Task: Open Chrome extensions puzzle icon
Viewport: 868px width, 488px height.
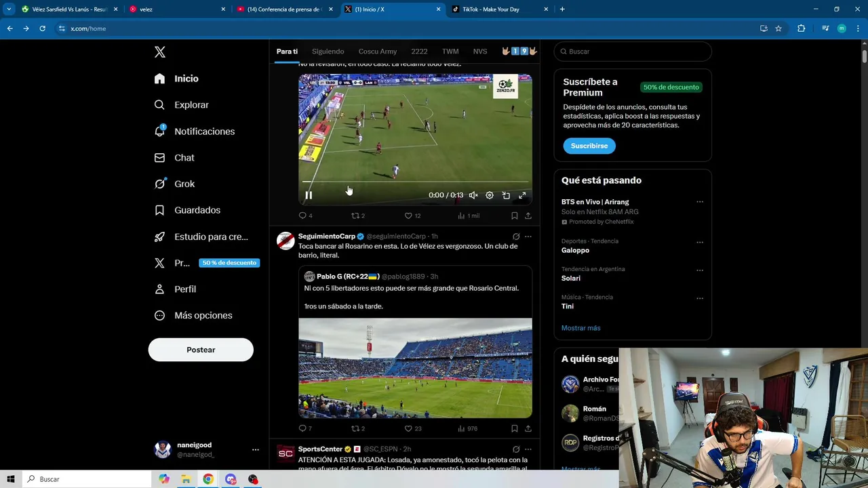Action: (801, 28)
